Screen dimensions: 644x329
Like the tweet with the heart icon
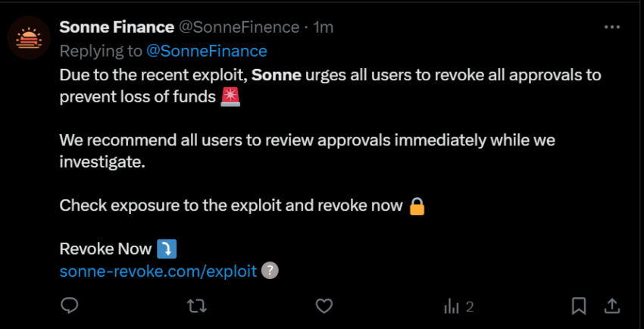[324, 305]
